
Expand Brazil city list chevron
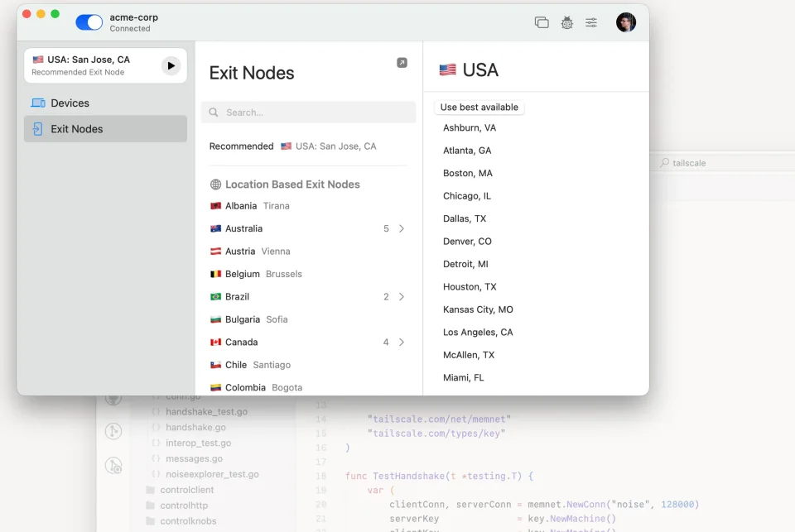click(x=402, y=296)
